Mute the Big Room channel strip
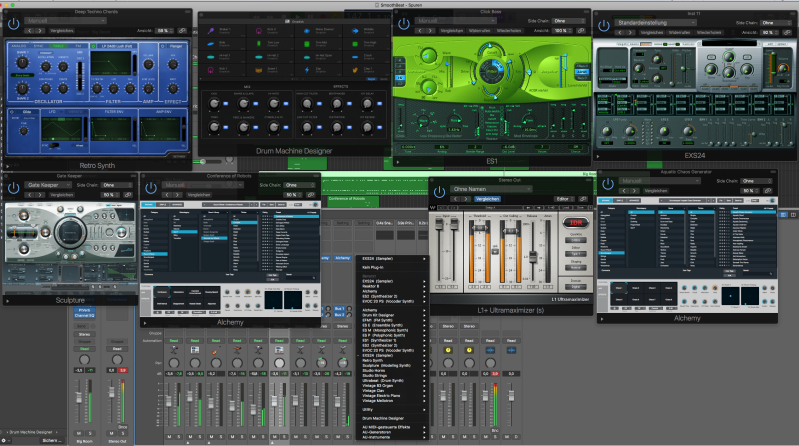 pyautogui.click(x=79, y=433)
